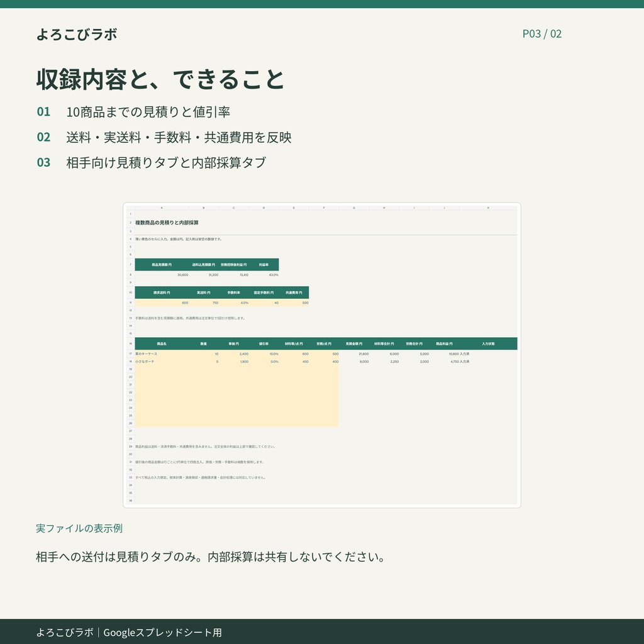Viewport: 644px width, 644px height.
Task: Click the column A header in preview
Action: tap(162, 208)
